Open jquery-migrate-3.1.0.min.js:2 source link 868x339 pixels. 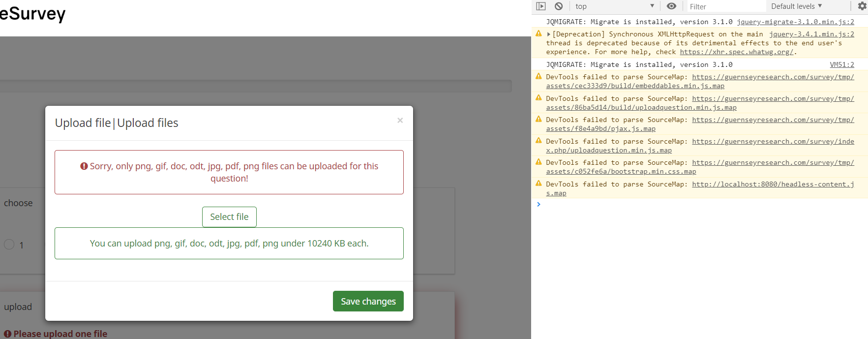click(x=795, y=22)
